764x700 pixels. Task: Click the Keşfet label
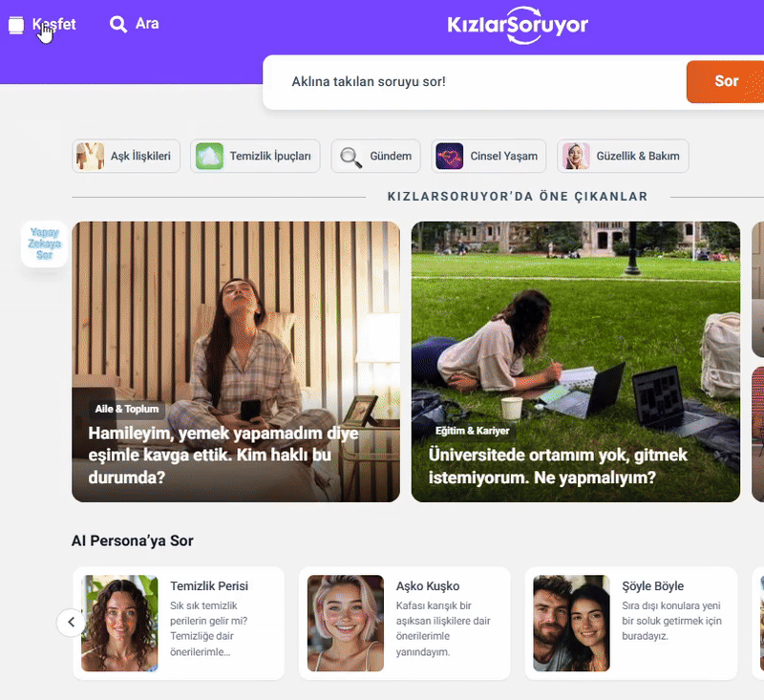click(54, 24)
